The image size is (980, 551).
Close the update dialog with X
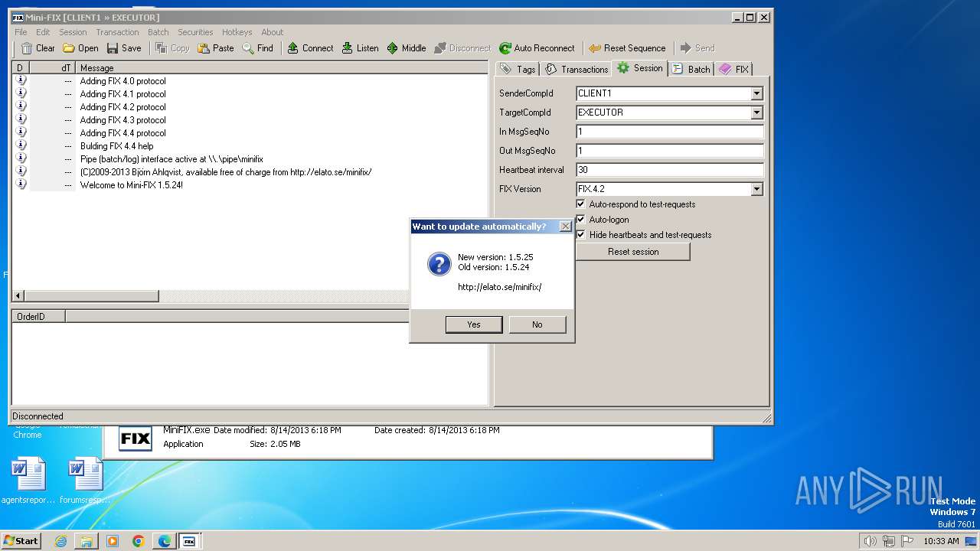pyautogui.click(x=565, y=227)
